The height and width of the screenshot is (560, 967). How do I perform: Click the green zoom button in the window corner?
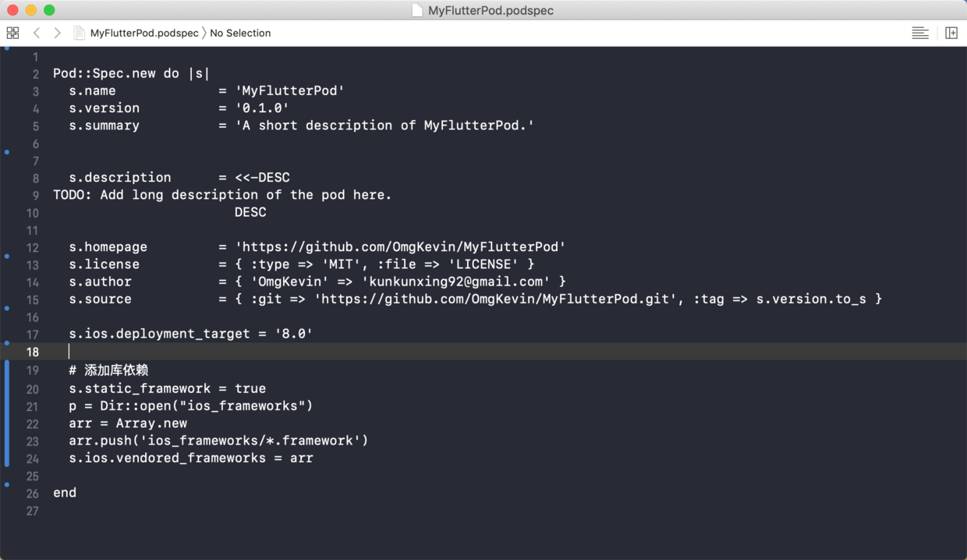coord(50,10)
